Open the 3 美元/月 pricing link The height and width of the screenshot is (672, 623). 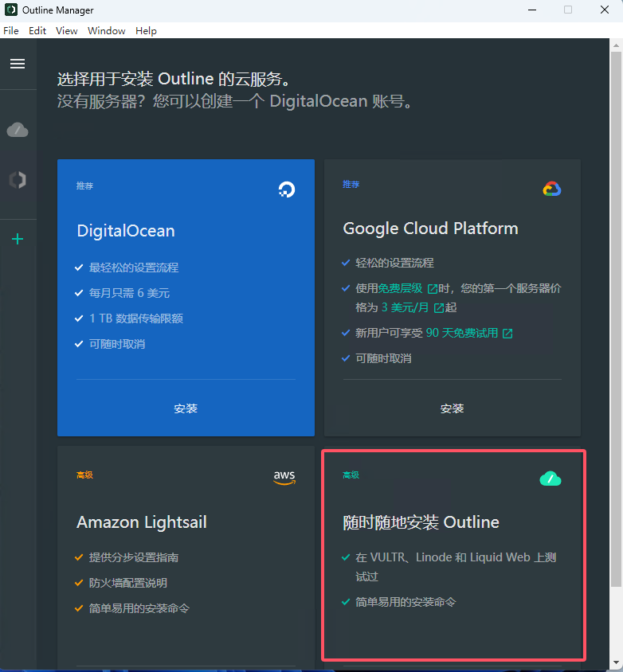405,307
